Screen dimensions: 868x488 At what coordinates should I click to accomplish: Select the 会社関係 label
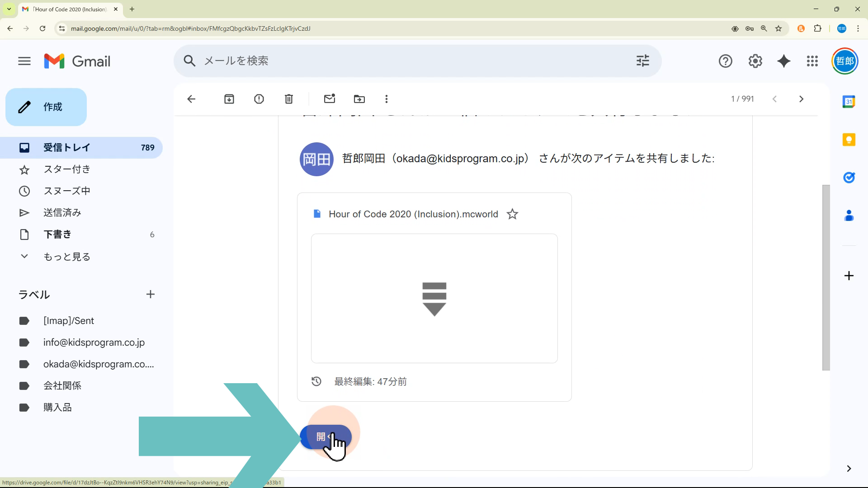[x=62, y=386]
